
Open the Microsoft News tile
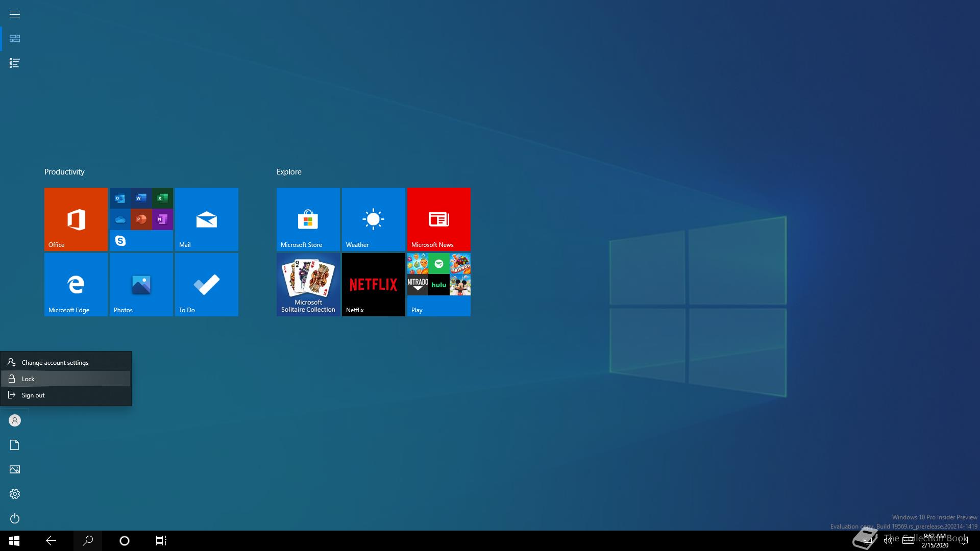pos(439,219)
